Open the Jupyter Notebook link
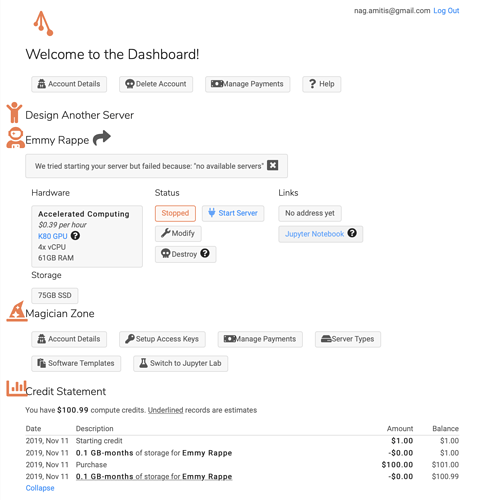The image size is (479, 500). click(x=314, y=234)
